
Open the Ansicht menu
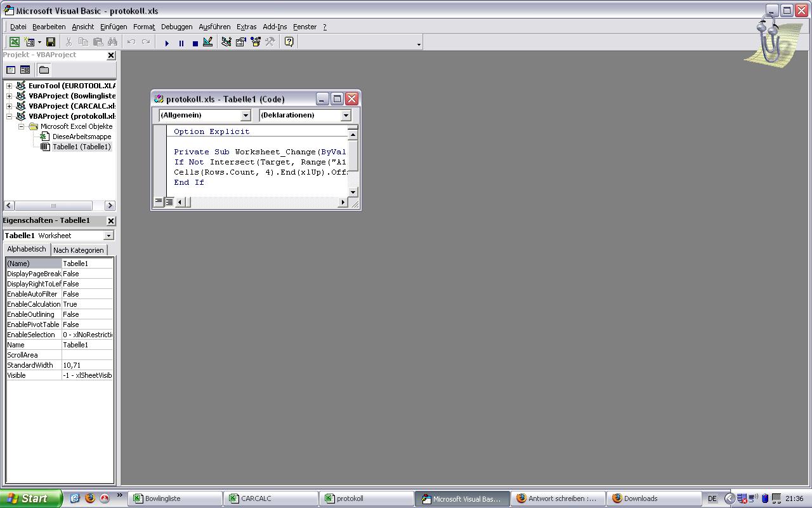coord(82,27)
